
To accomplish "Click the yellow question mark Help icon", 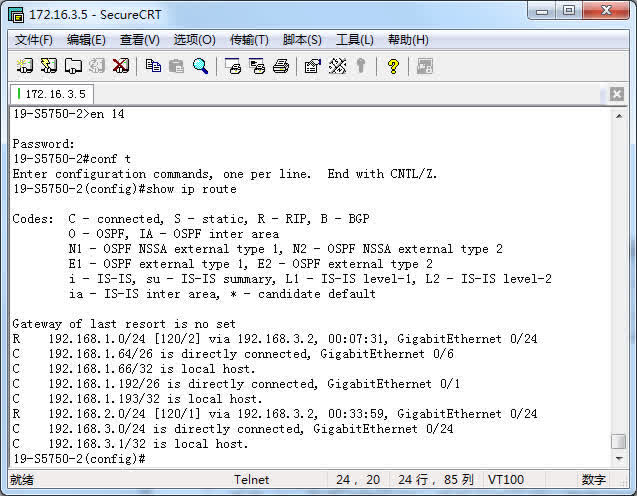I will [x=393, y=66].
